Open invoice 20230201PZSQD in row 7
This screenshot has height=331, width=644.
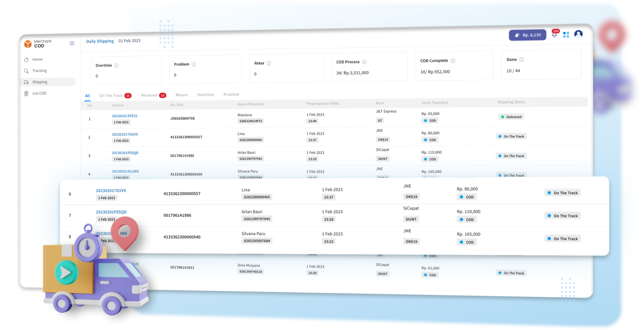pos(111,212)
